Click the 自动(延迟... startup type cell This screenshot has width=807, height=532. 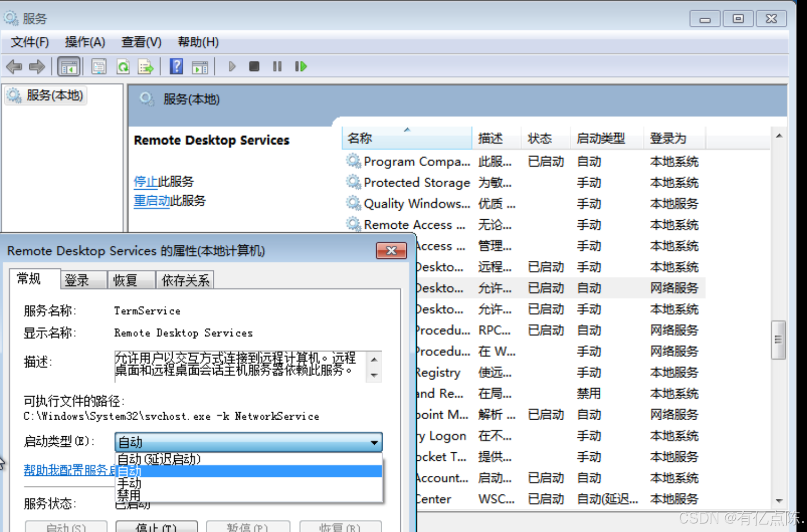tap(607, 499)
